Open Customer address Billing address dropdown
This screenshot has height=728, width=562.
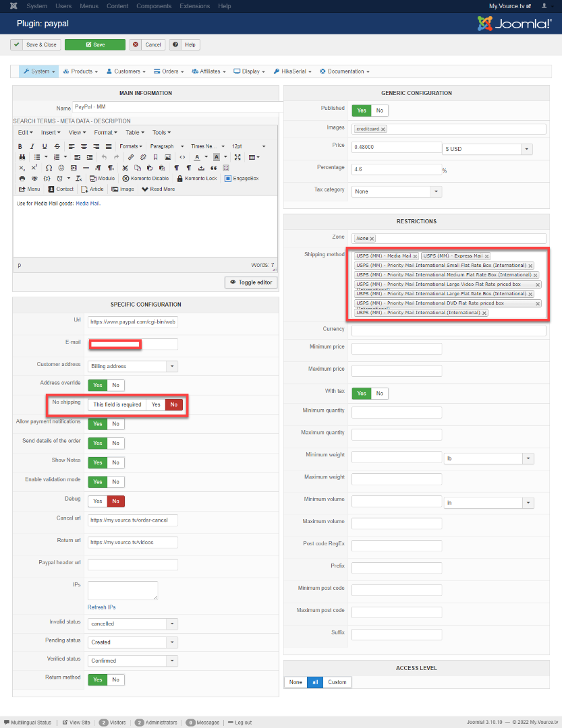(132, 366)
